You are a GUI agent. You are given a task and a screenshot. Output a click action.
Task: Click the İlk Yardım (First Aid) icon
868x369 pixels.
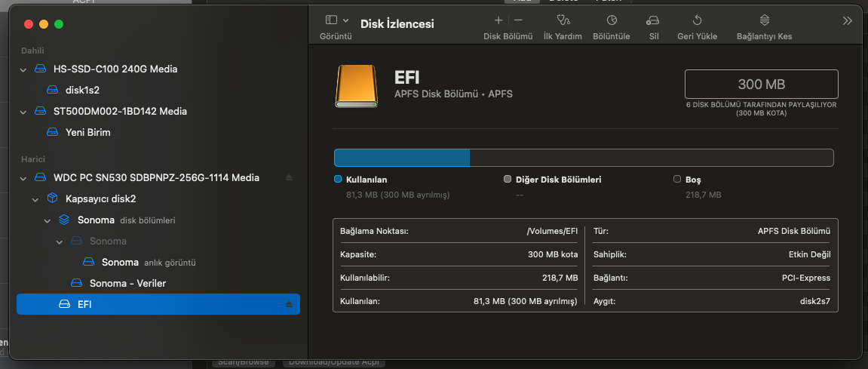(x=562, y=20)
